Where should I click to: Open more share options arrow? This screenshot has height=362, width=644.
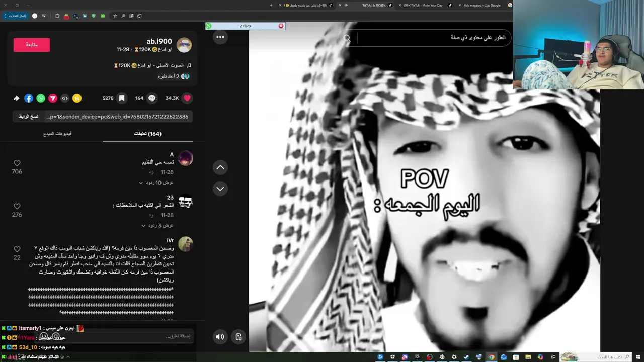pos(16,98)
